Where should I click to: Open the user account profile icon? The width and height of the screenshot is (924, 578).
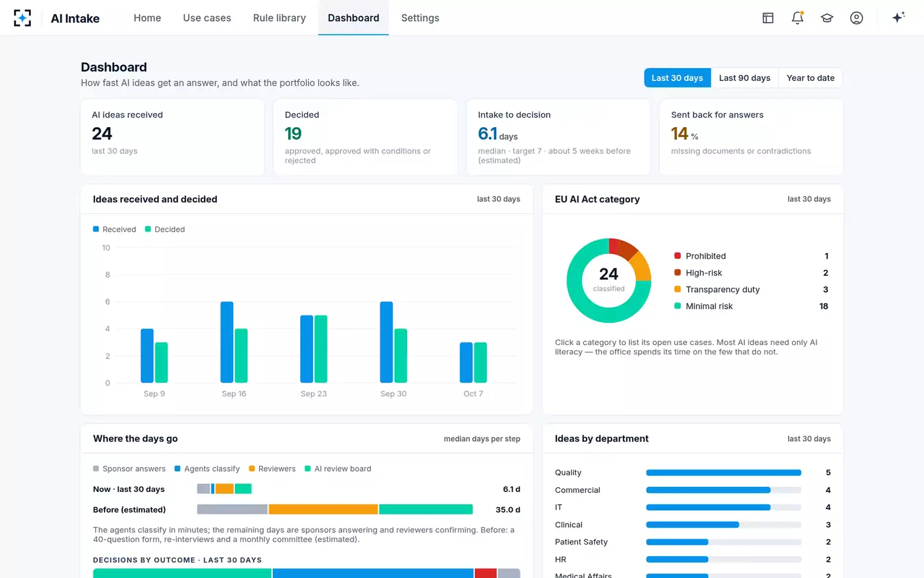pyautogui.click(x=857, y=18)
